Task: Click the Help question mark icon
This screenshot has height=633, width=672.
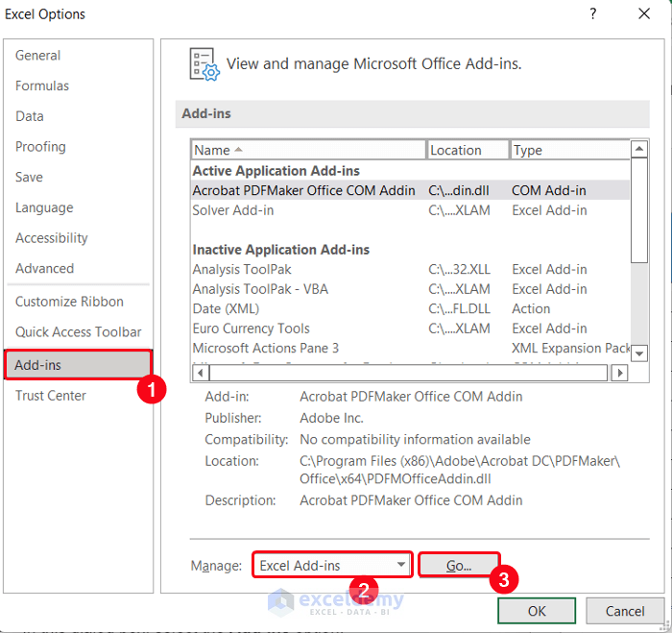Action: [x=592, y=13]
